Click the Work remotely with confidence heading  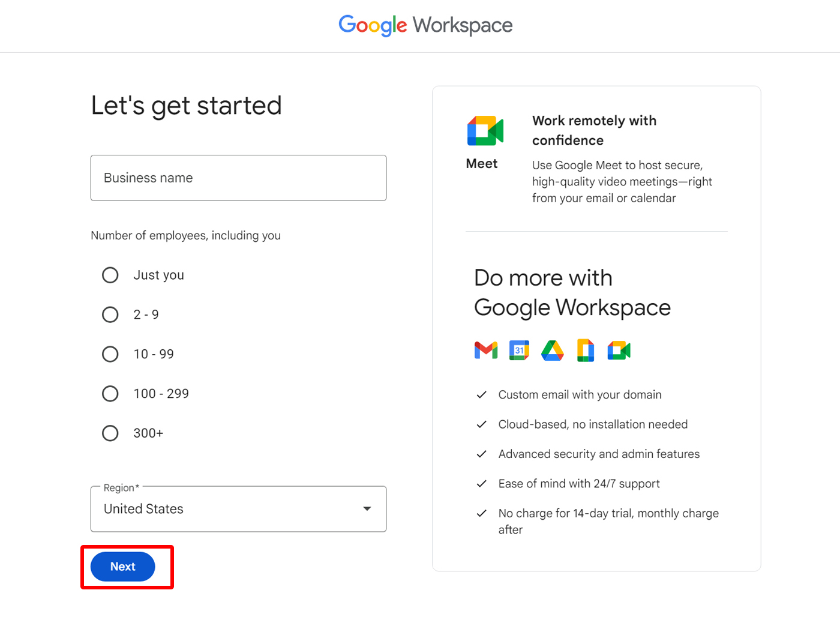coord(594,130)
